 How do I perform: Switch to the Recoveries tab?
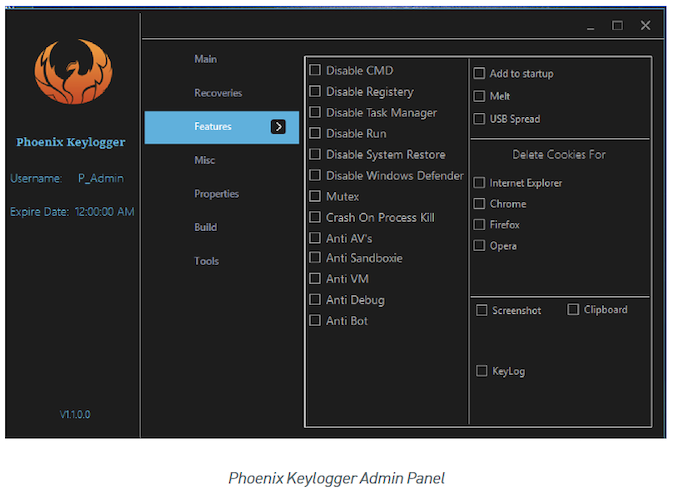coord(218,93)
